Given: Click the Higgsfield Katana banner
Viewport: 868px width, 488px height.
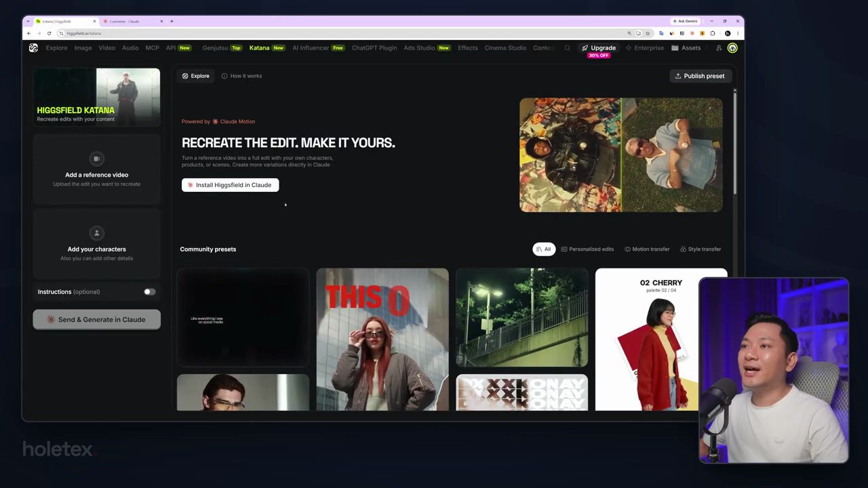Looking at the screenshot, I should pyautogui.click(x=97, y=97).
